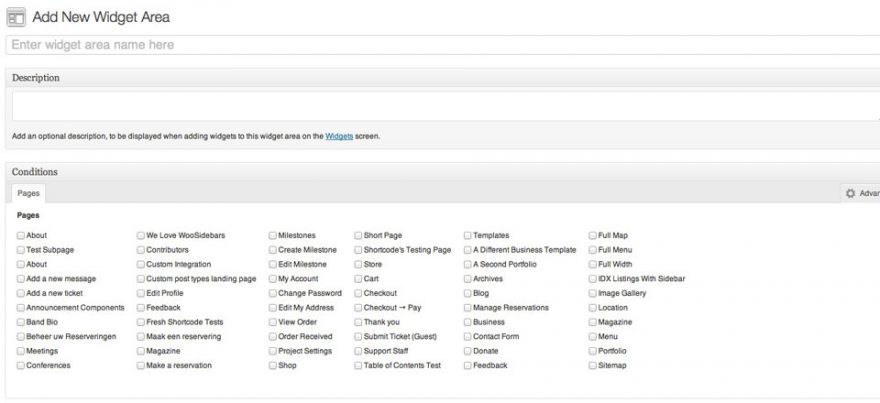Check the Fresh Shortcode Tests checkbox
880x403 pixels.
tap(141, 322)
